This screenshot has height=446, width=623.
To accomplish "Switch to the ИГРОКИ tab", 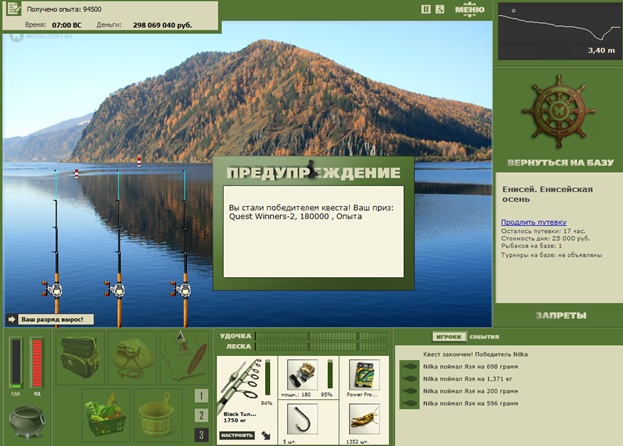I will click(x=449, y=337).
